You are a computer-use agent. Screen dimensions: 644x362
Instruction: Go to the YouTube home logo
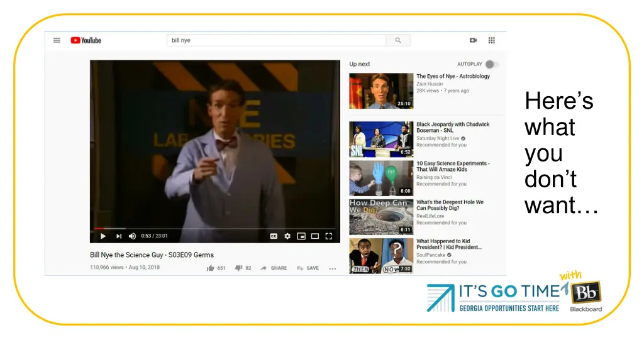tap(86, 40)
